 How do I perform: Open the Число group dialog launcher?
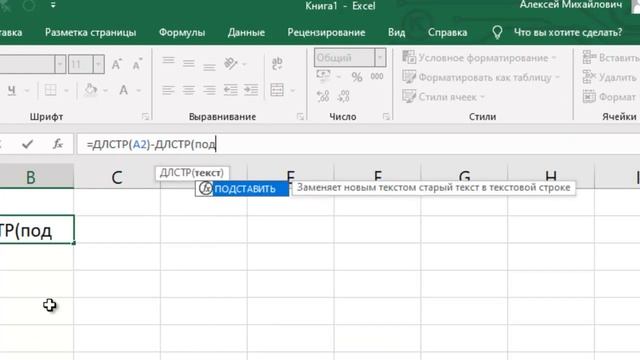click(386, 117)
